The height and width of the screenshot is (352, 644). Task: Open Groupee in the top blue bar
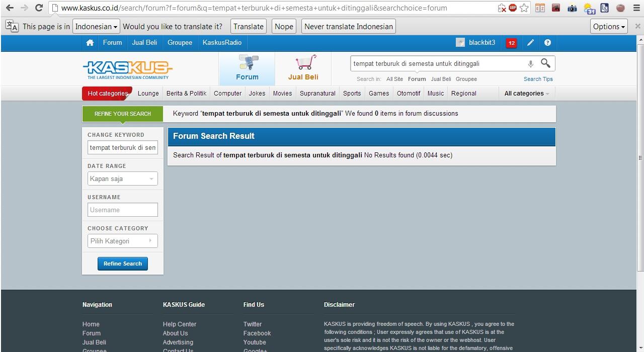[180, 43]
